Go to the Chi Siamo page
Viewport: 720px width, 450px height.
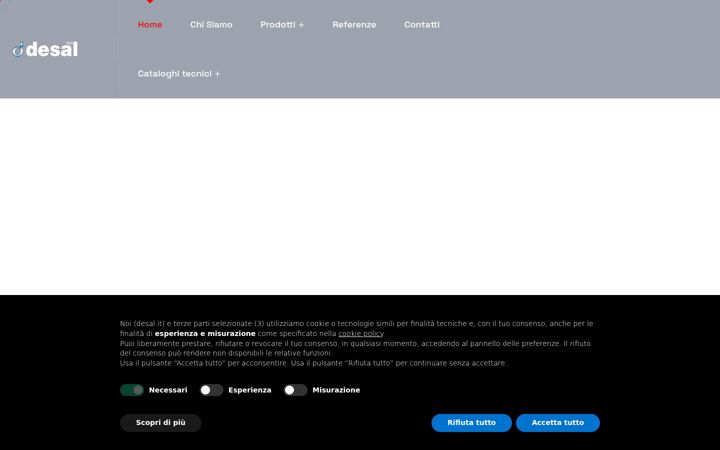pos(211,25)
